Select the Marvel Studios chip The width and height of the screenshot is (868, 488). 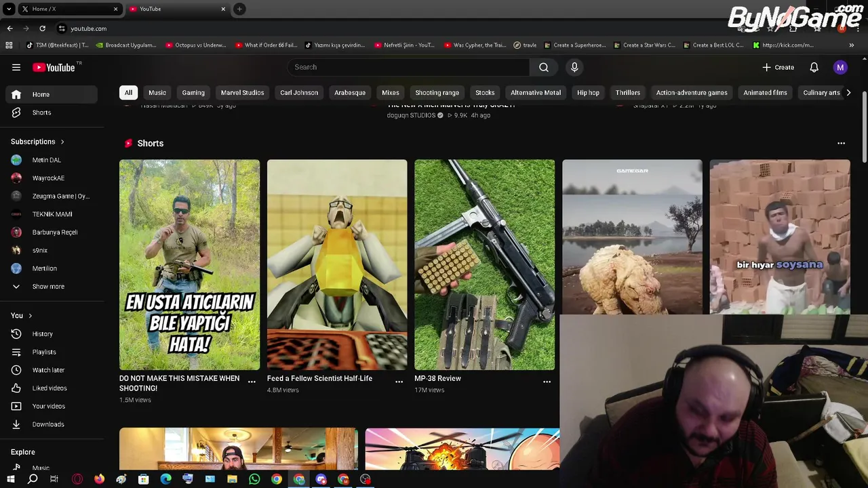(242, 93)
